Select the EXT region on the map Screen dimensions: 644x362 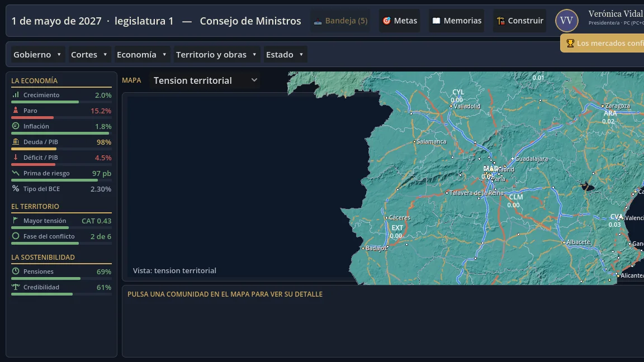397,228
